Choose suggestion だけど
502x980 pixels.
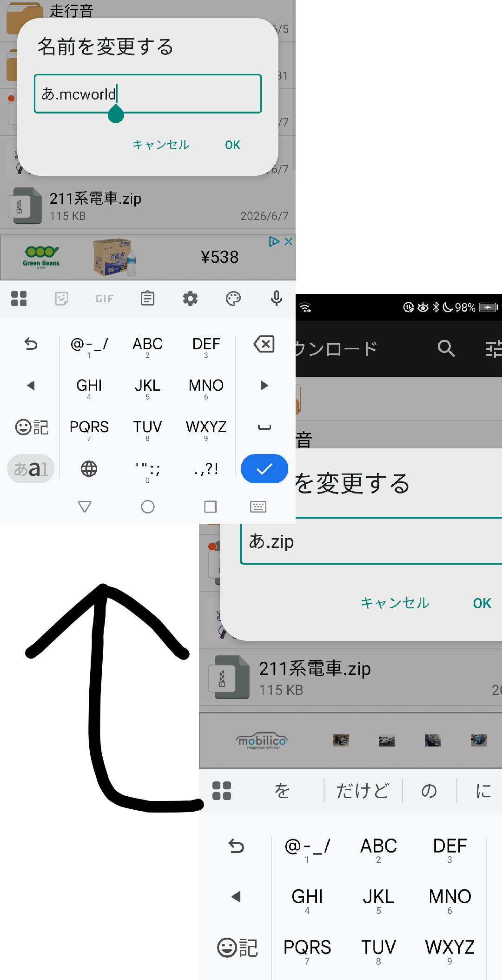click(x=363, y=790)
